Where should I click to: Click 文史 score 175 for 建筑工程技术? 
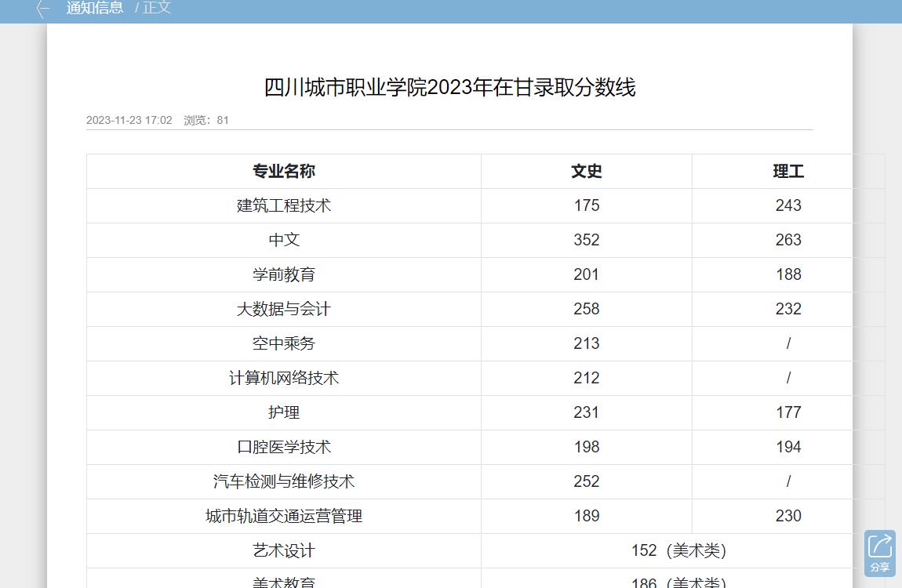586,205
